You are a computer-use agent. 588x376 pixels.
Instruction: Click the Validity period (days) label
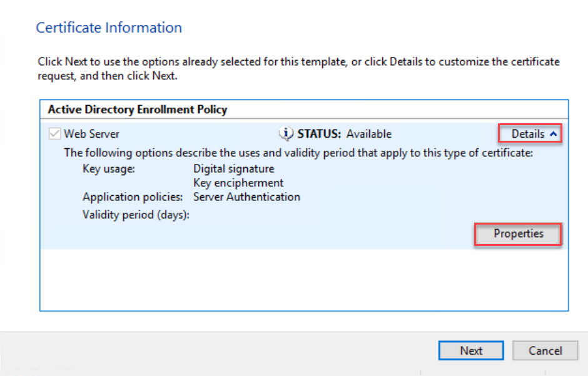click(x=136, y=215)
